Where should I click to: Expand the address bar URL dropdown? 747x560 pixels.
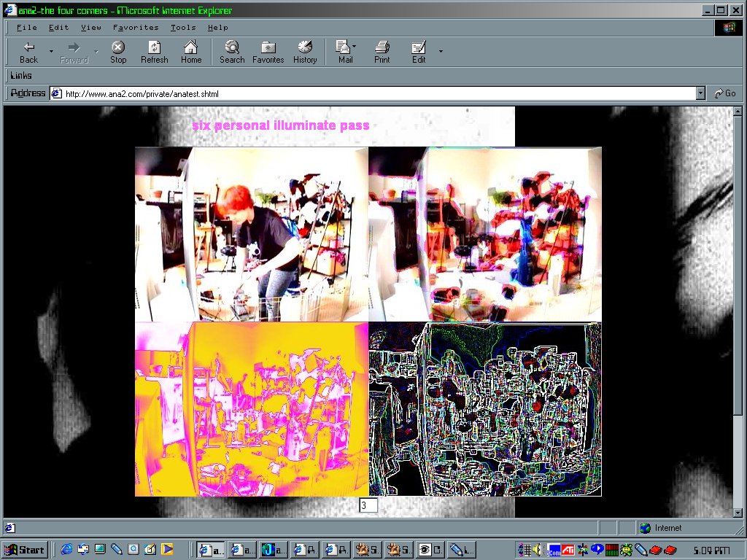[x=700, y=93]
